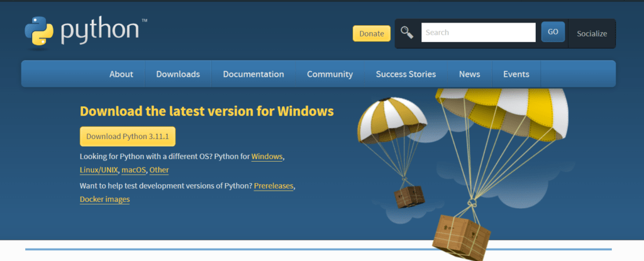Focus the Search input field

(479, 33)
